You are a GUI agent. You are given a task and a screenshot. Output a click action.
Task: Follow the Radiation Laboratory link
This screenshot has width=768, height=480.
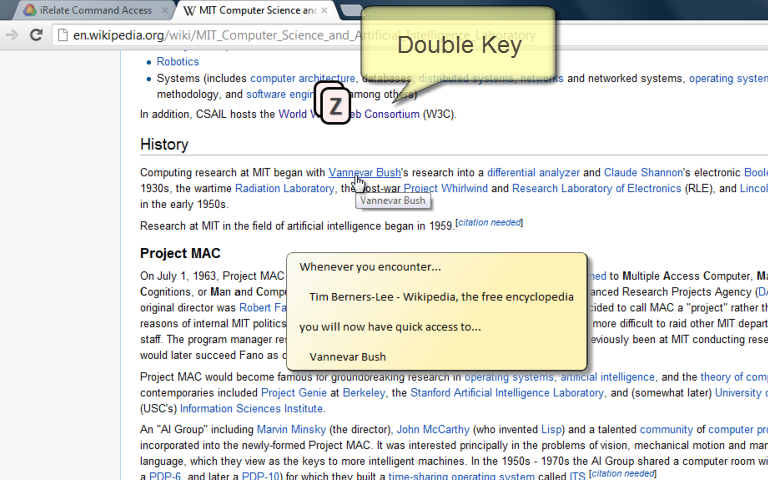tap(285, 189)
